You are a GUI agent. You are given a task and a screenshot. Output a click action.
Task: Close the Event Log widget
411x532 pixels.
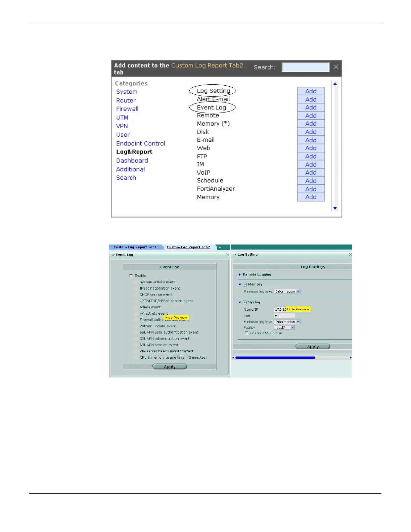[228, 255]
